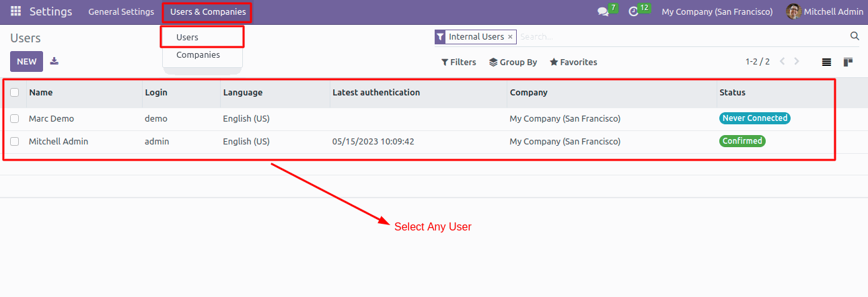This screenshot has height=297, width=868.
Task: Click the demo login cell
Action: click(x=156, y=119)
